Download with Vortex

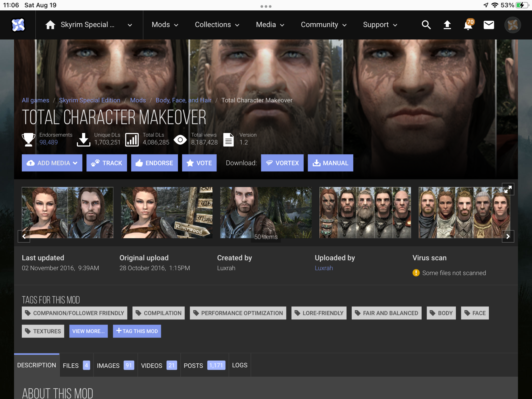(x=282, y=163)
